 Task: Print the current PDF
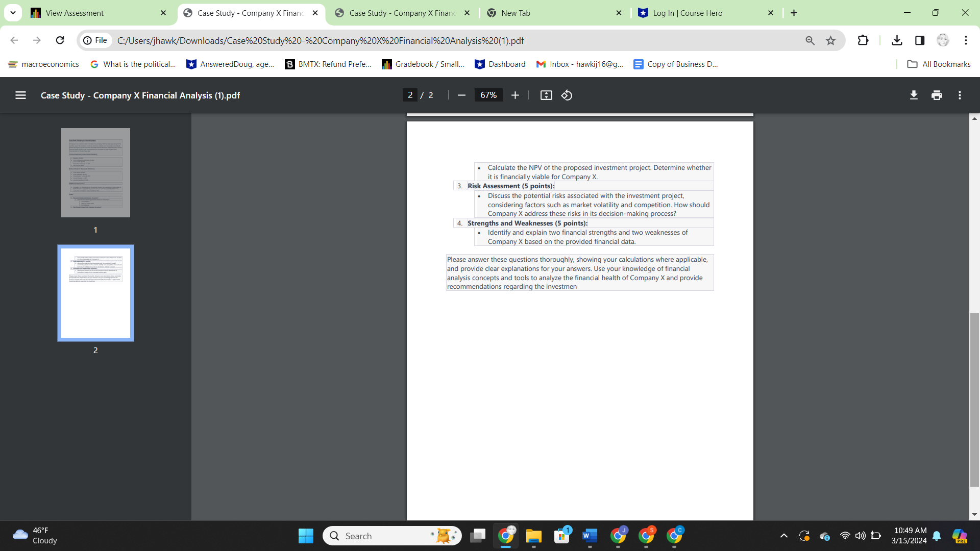pyautogui.click(x=937, y=95)
